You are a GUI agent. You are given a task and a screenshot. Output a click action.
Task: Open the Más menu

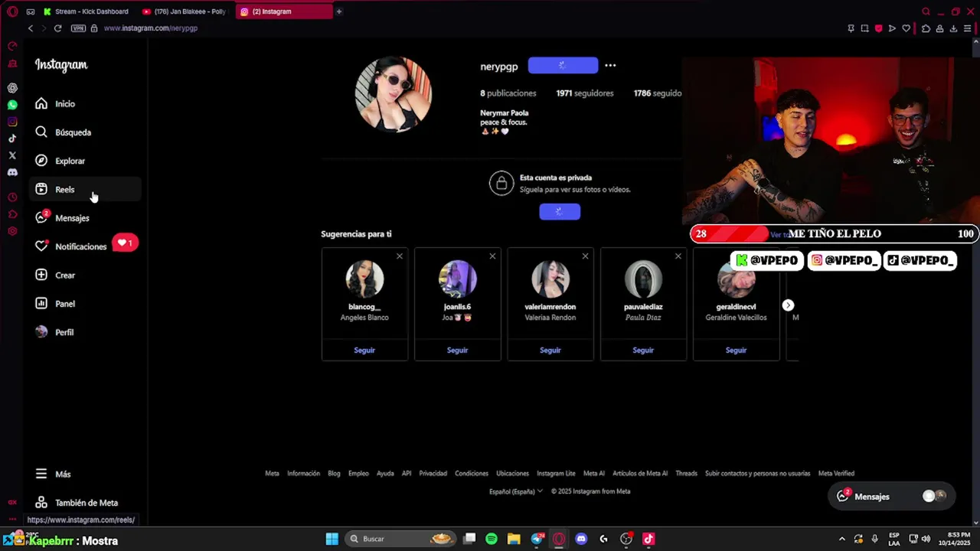click(x=85, y=474)
